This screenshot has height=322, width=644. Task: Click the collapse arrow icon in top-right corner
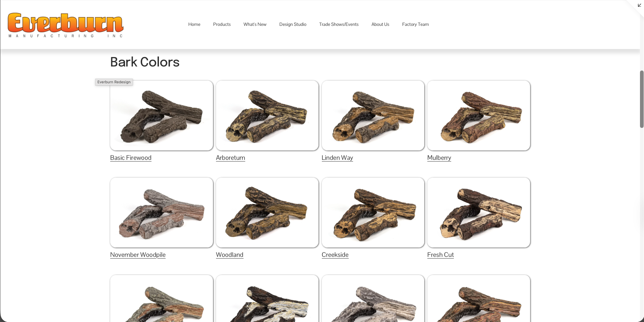click(x=639, y=5)
